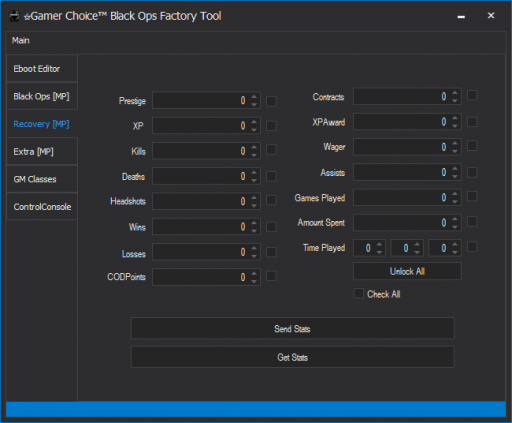Go to the Extra [MP] tab
The width and height of the screenshot is (512, 423).
coord(42,152)
